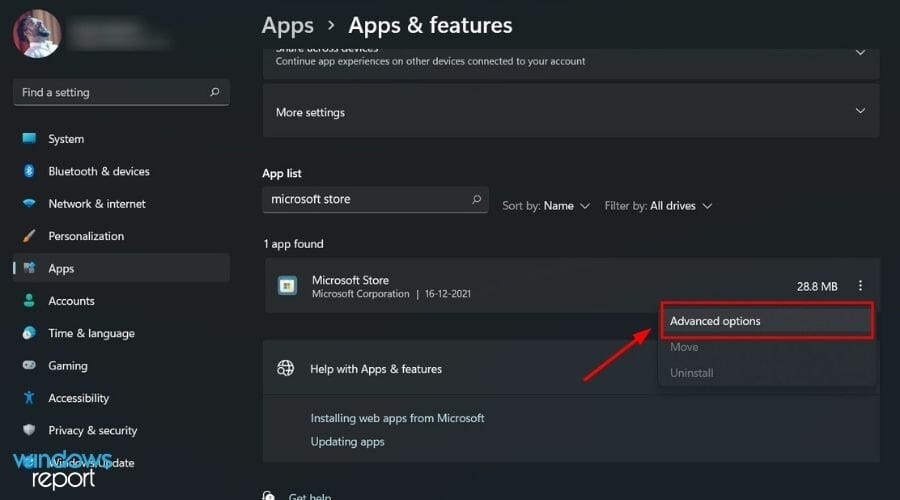900x500 pixels.
Task: Click the Bluetooth & devices icon
Action: pos(29,171)
